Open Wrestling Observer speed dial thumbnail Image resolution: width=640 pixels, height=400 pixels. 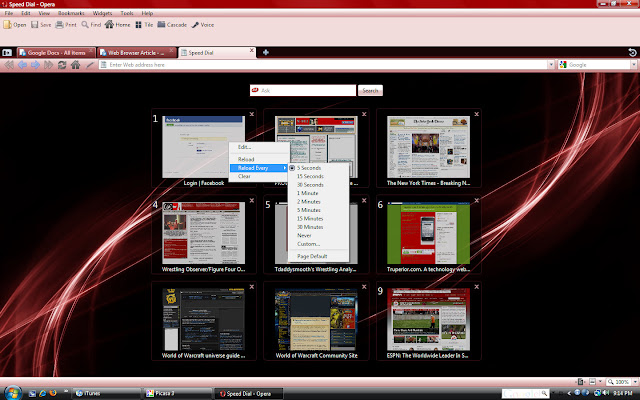click(x=203, y=233)
